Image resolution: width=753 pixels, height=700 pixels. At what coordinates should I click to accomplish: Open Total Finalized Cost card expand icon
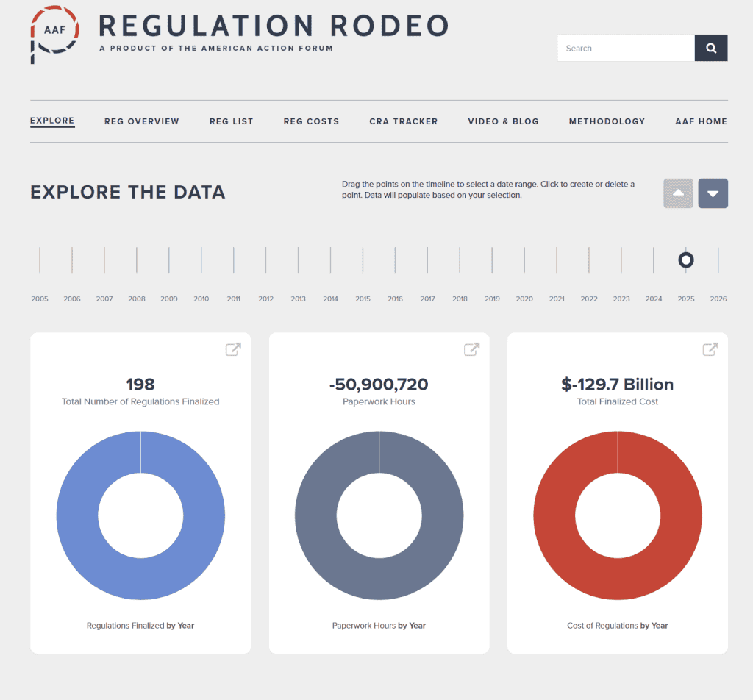(x=710, y=350)
